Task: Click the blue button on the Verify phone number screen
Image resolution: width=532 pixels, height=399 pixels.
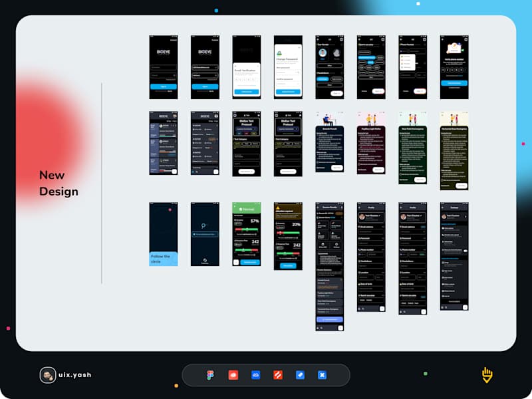Action: (454, 82)
